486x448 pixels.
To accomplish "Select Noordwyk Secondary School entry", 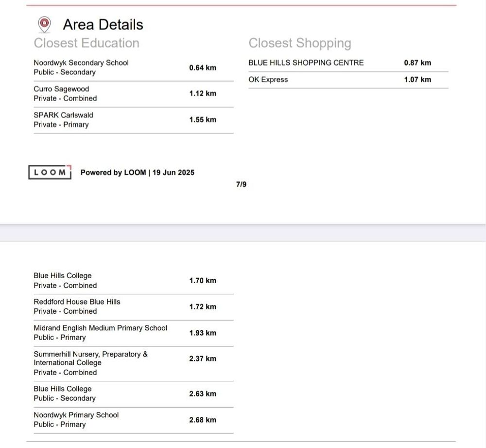I will pos(81,63).
